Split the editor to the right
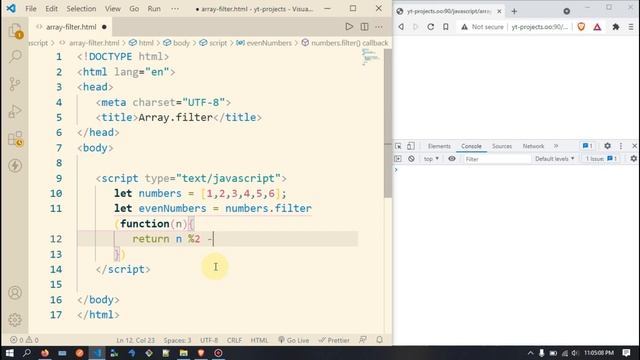Screen dimensions: 640x360 coord(364,27)
